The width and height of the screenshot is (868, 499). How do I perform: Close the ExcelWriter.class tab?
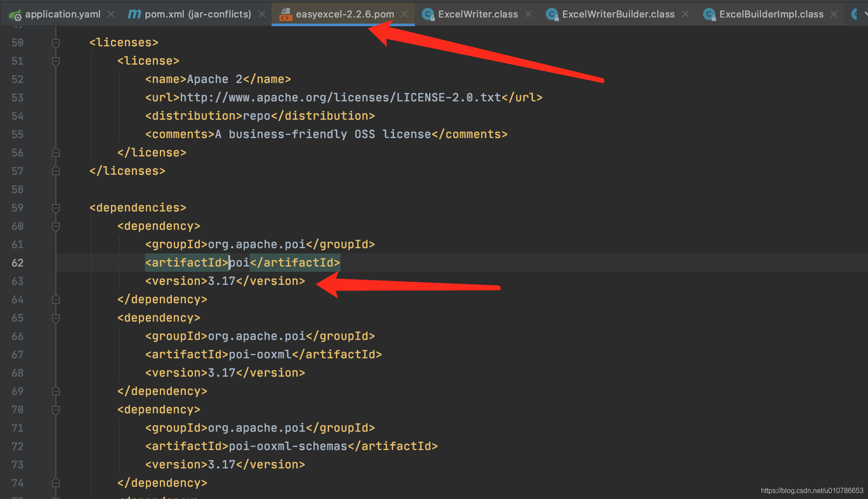coord(528,14)
